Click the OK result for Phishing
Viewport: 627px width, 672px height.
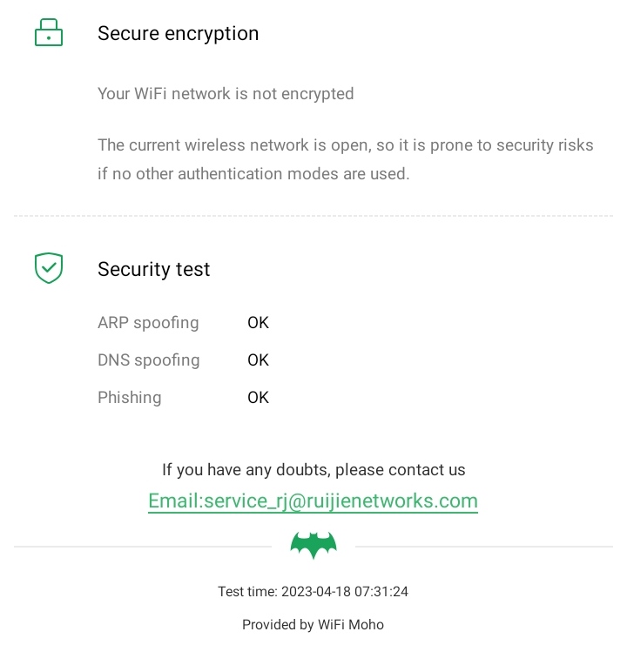[258, 398]
